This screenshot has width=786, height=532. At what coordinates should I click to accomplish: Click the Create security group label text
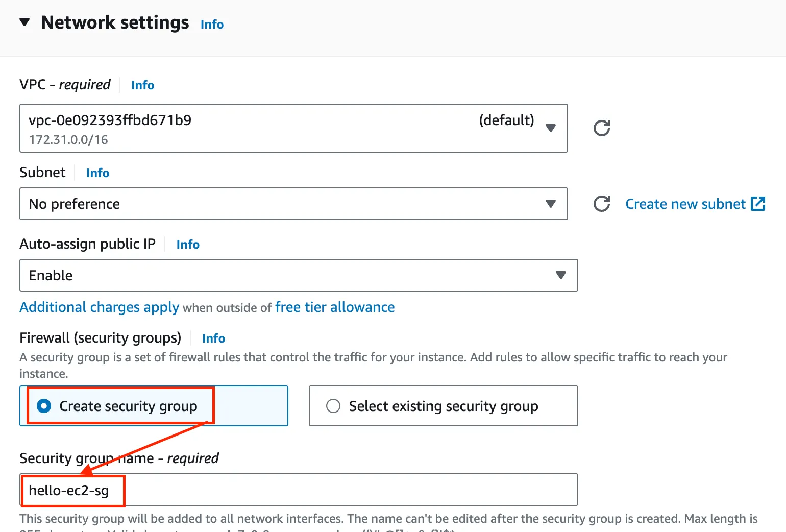tap(128, 406)
